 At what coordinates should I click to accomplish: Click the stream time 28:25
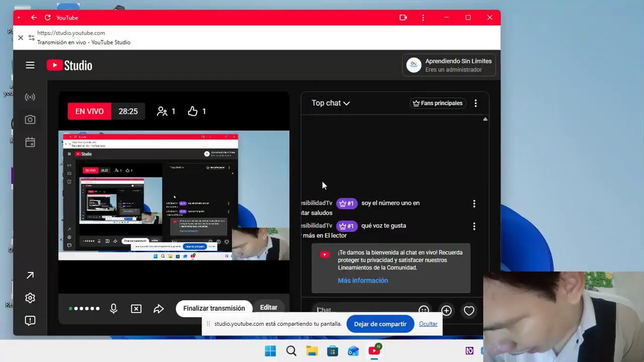coord(128,112)
